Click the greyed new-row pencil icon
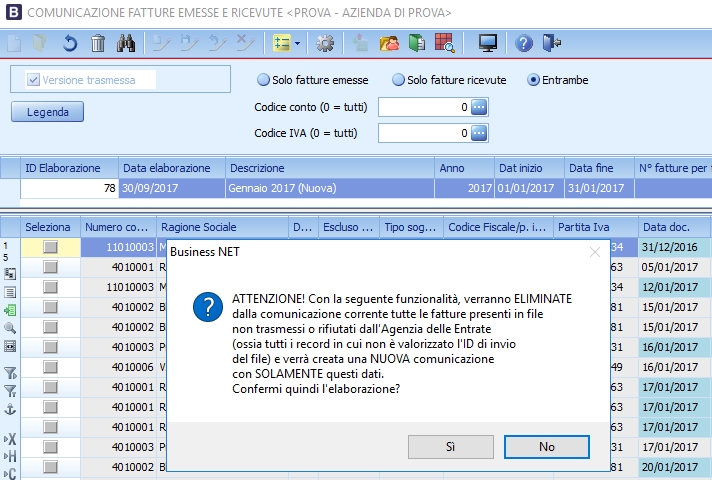The height and width of the screenshot is (480, 712). (x=162, y=44)
